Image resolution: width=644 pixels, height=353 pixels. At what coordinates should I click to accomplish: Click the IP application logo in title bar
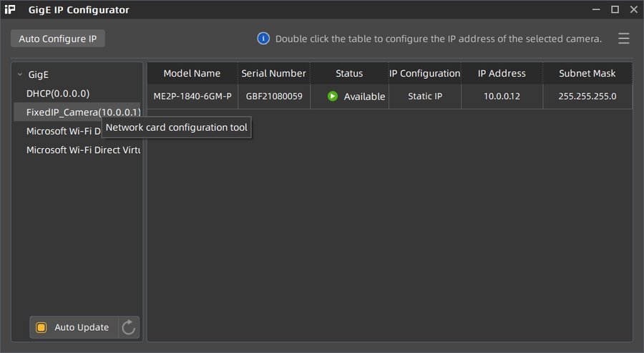(10, 10)
